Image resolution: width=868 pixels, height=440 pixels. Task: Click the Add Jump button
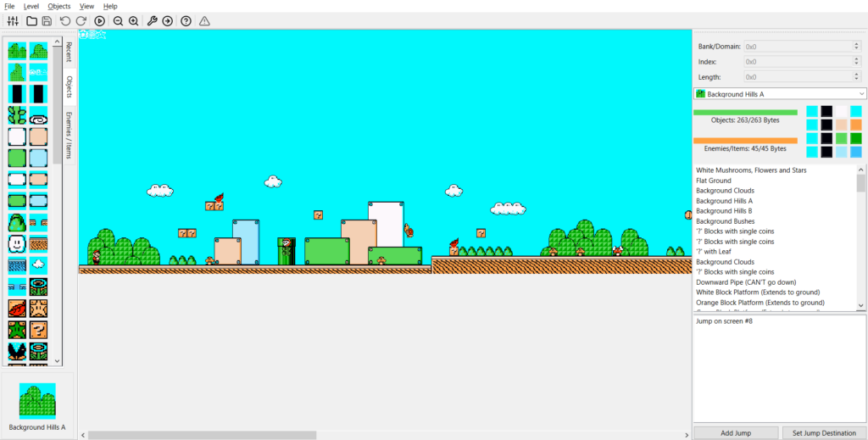pyautogui.click(x=735, y=433)
